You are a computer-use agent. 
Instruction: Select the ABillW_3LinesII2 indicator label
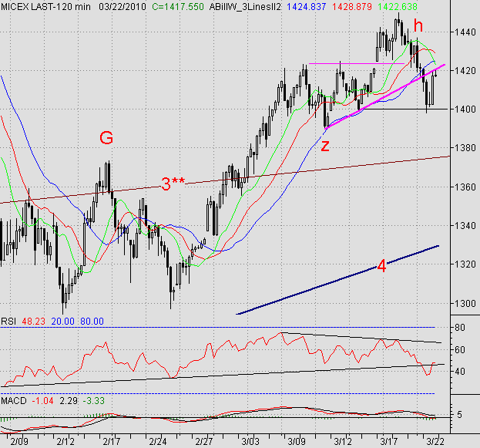(x=245, y=6)
